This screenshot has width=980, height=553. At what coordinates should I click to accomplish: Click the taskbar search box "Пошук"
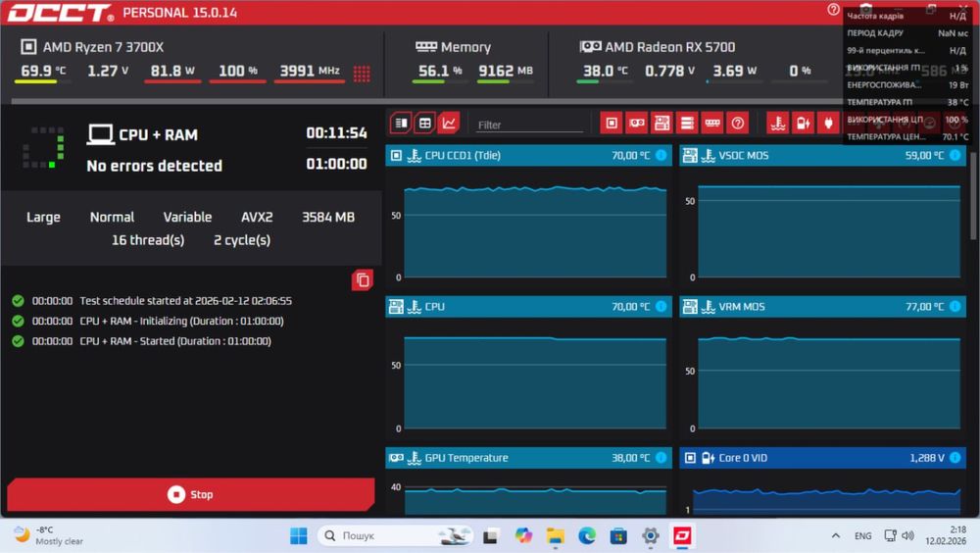[x=394, y=536]
